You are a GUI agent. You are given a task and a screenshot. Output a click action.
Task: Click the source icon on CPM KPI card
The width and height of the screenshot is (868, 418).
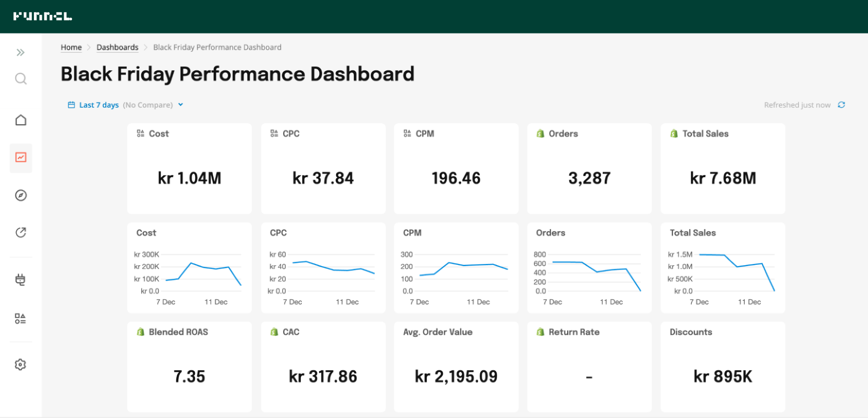coord(407,133)
